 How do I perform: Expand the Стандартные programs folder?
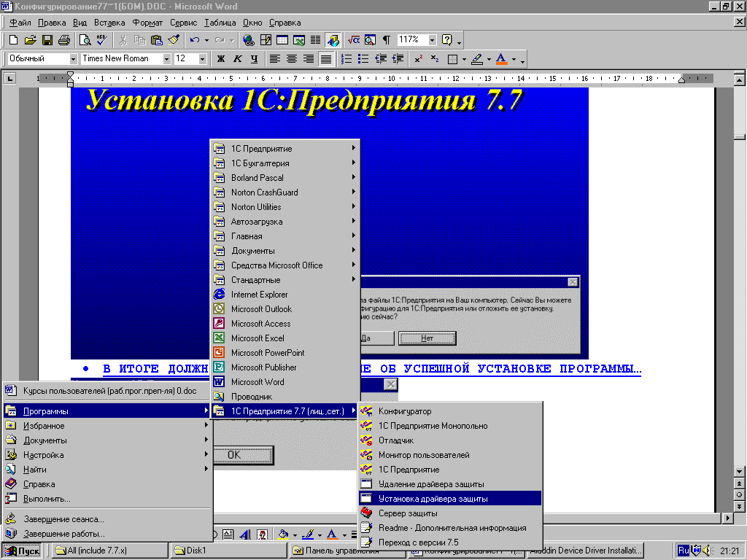[285, 279]
